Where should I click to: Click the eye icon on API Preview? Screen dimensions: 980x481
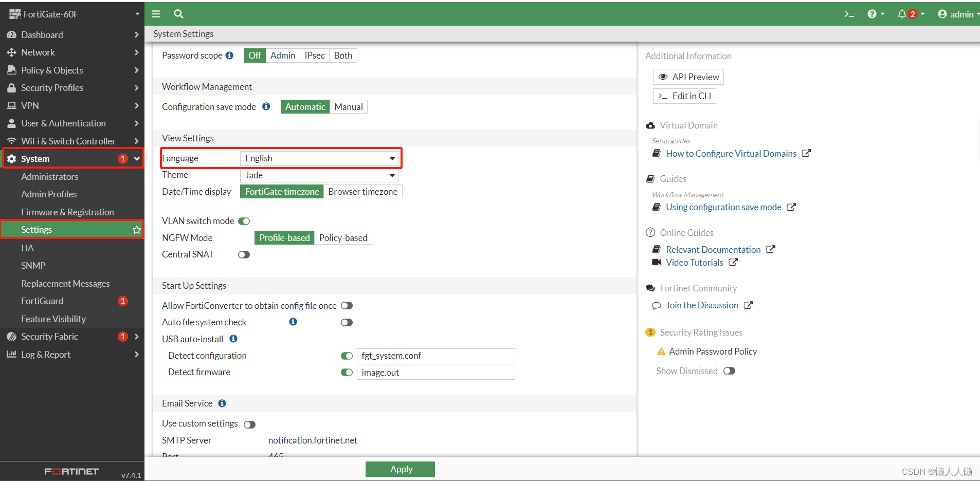tap(663, 77)
